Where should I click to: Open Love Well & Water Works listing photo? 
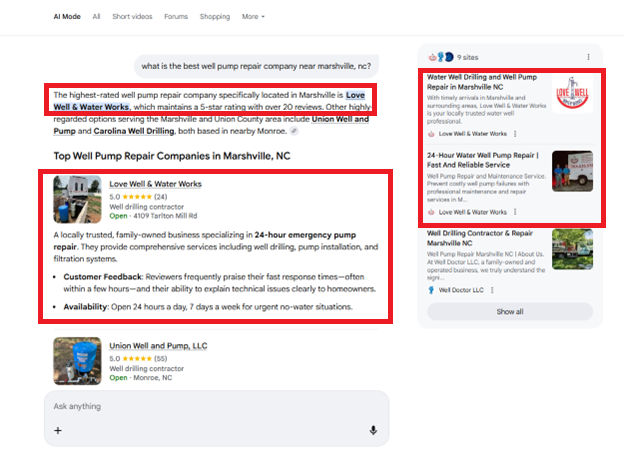(x=77, y=199)
